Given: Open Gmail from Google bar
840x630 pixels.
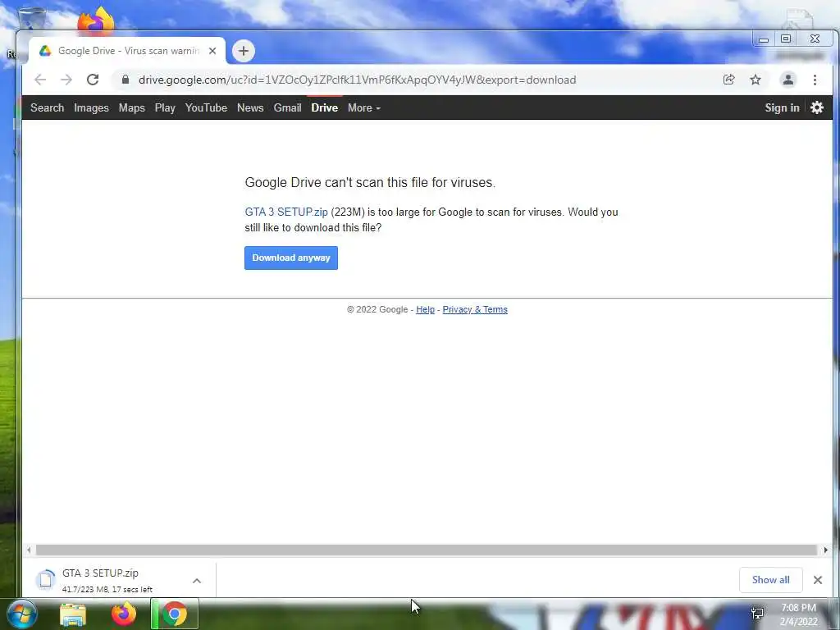Looking at the screenshot, I should click(x=288, y=107).
